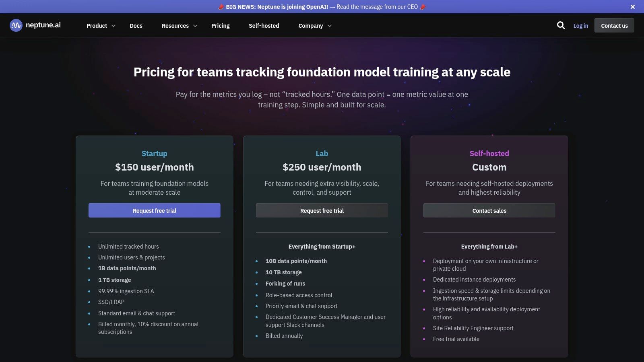Select Pricing in the navigation bar
Image resolution: width=644 pixels, height=362 pixels.
(x=220, y=26)
